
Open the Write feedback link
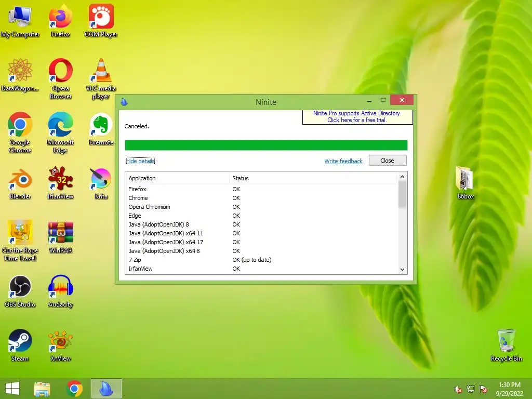tap(343, 161)
